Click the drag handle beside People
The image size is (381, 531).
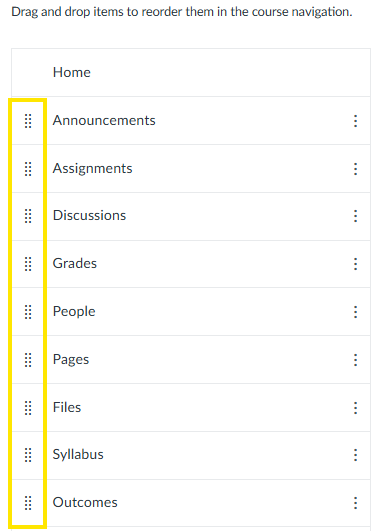(28, 312)
